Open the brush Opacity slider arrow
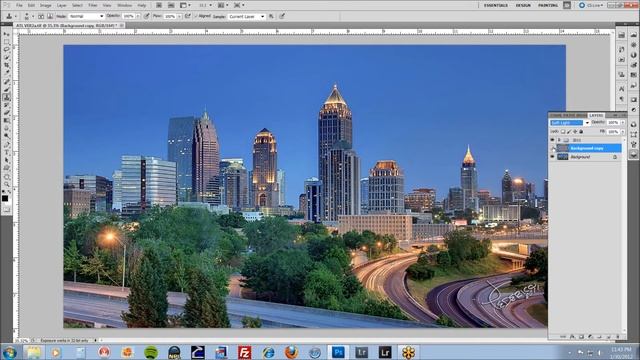The height and width of the screenshot is (360, 640). tap(138, 16)
